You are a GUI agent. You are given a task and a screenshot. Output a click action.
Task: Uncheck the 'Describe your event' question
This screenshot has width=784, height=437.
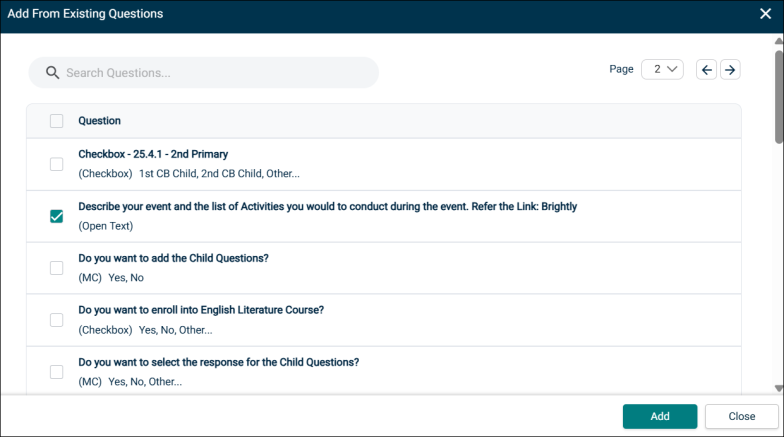pos(56,216)
